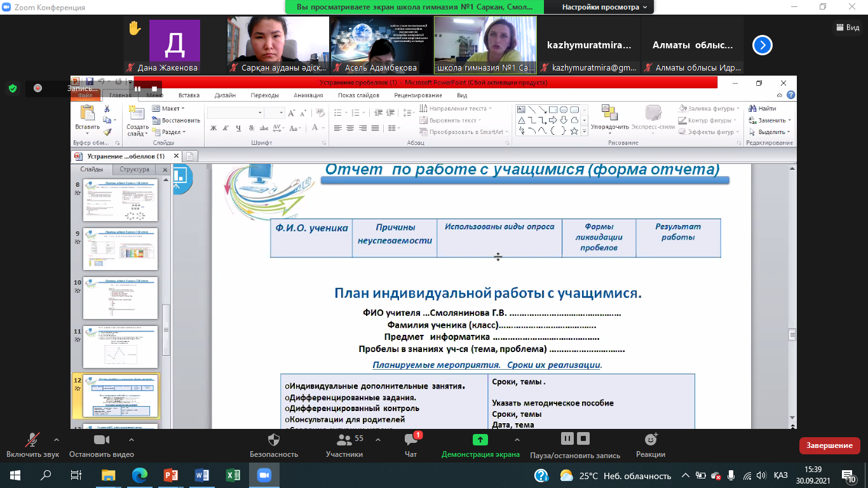Open the Layout (Макет) dropdown
The height and width of the screenshot is (488, 868).
(x=168, y=109)
